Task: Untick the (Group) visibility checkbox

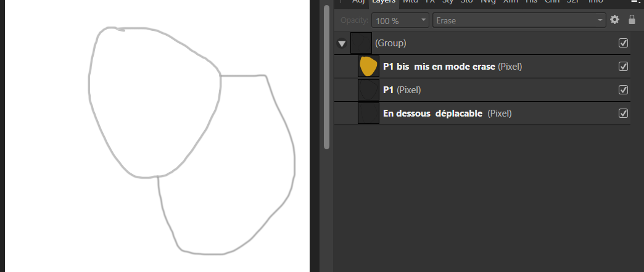Action: point(623,43)
